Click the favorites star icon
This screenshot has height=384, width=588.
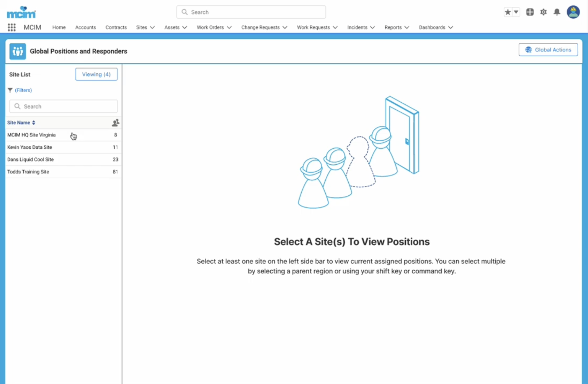tap(508, 12)
